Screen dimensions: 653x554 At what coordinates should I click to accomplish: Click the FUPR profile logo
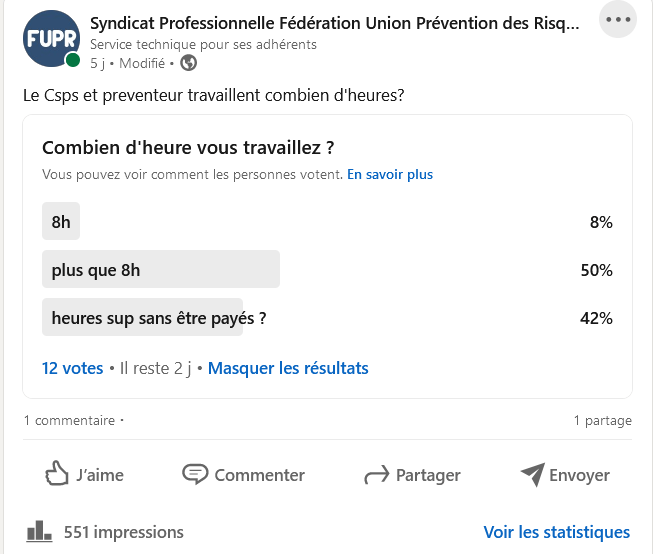click(51, 39)
